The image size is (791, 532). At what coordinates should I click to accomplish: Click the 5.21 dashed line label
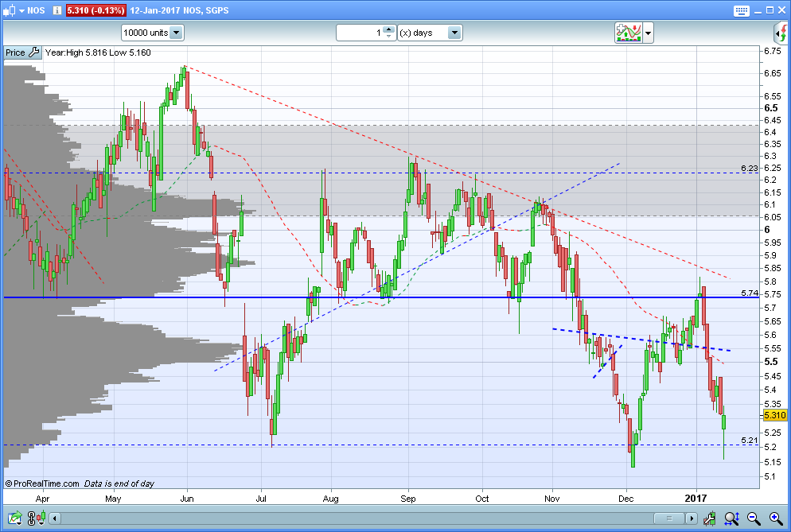[x=749, y=441]
